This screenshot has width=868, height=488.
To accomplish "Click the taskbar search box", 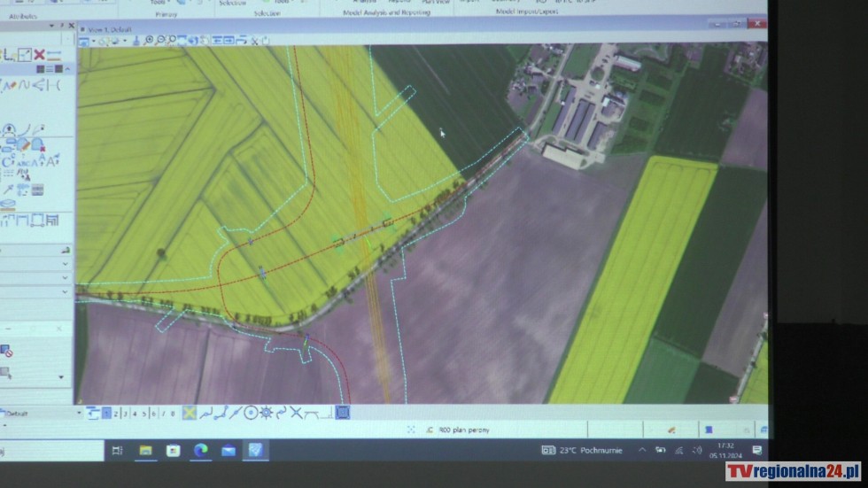I will coord(51,451).
